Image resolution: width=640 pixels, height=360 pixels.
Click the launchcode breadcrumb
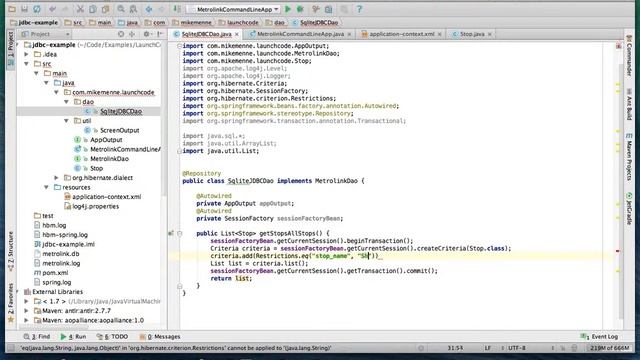(x=239, y=23)
